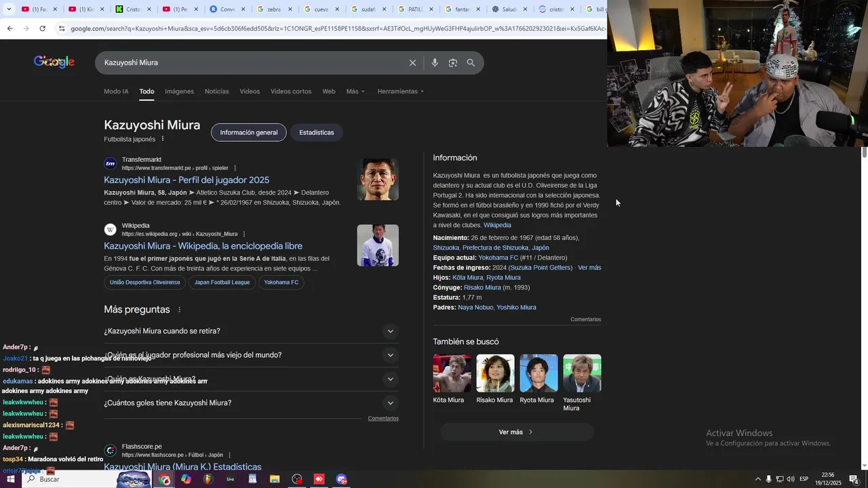Image resolution: width=868 pixels, height=488 pixels.
Task: Open the three-dot menu beside Futbolista japonés
Action: [x=163, y=139]
